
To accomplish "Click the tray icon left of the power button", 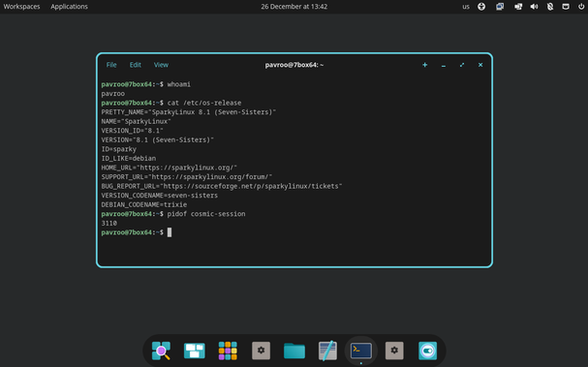I will (566, 7).
